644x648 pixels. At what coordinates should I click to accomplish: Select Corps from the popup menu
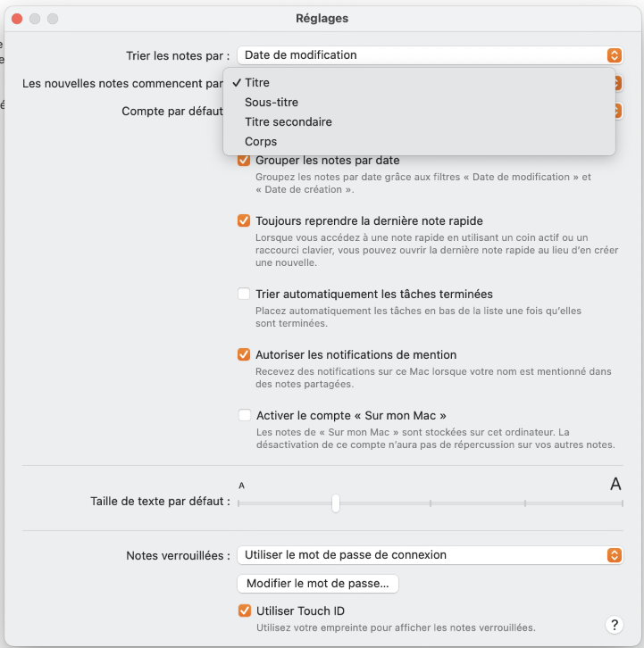click(x=261, y=142)
